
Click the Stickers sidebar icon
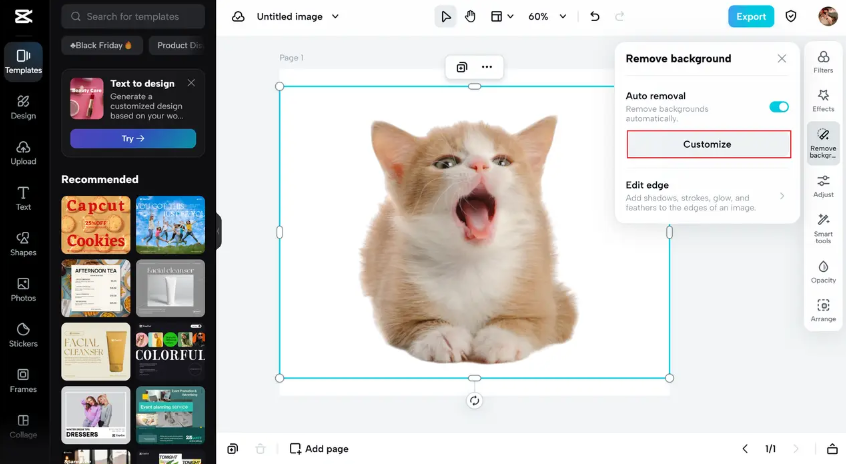coord(23,335)
